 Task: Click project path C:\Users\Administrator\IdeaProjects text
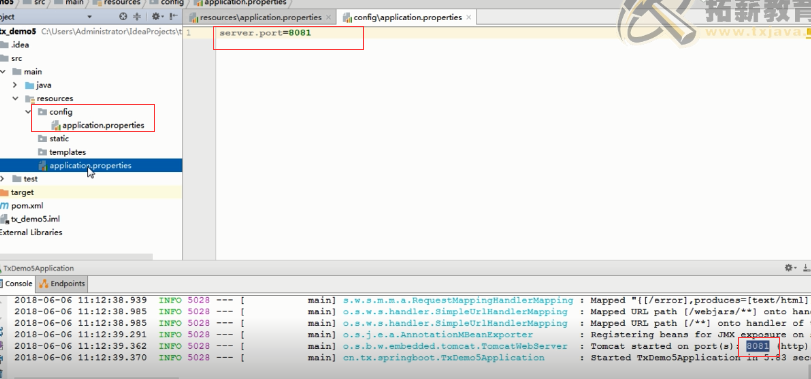tap(111, 31)
